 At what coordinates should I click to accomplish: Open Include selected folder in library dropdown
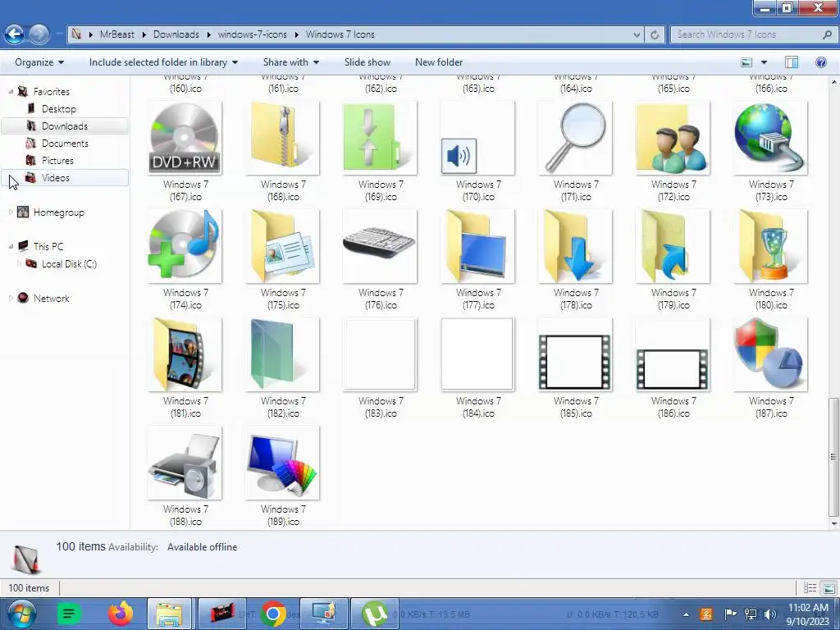click(163, 62)
